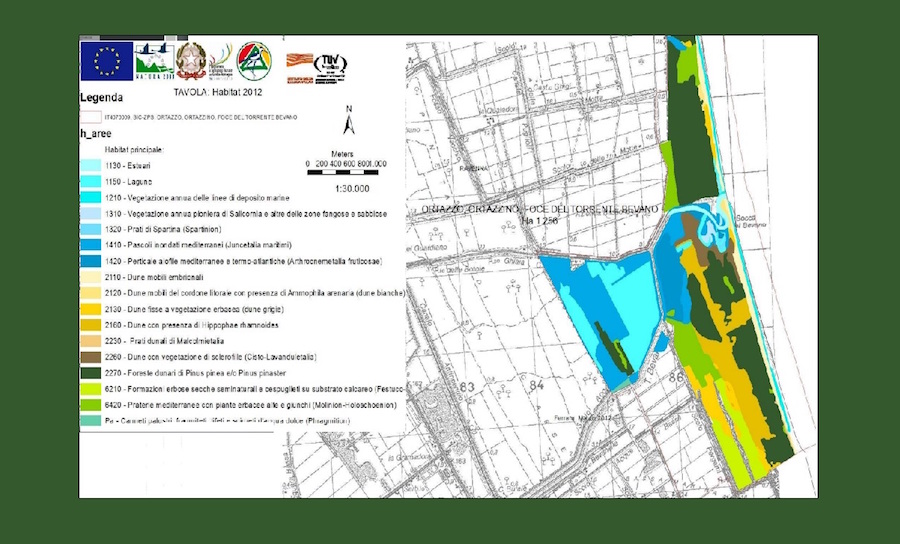
Task: Click the green triangle bird logo
Action: pos(253,61)
